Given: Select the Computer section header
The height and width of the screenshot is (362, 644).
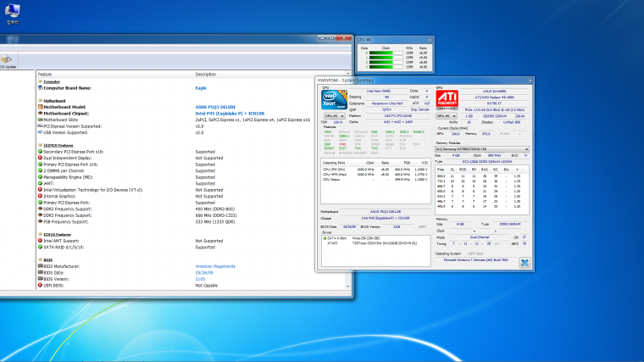Looking at the screenshot, I should (52, 81).
